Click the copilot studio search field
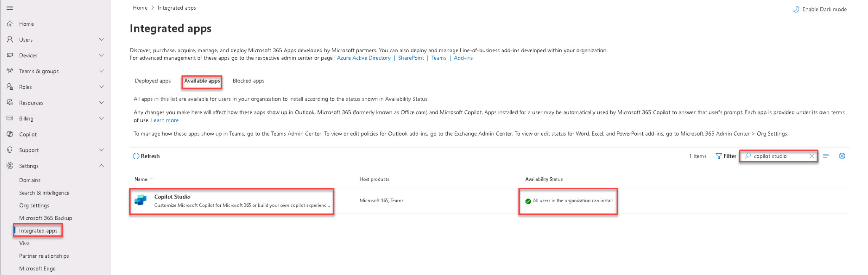 point(777,156)
